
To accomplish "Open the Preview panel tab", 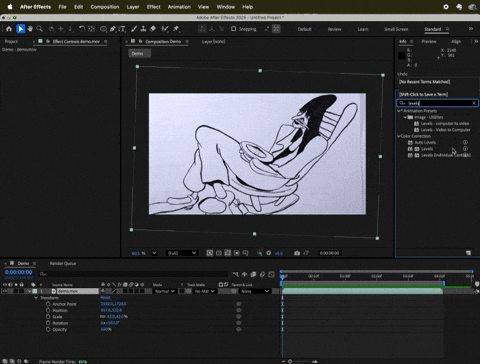I will pos(429,41).
